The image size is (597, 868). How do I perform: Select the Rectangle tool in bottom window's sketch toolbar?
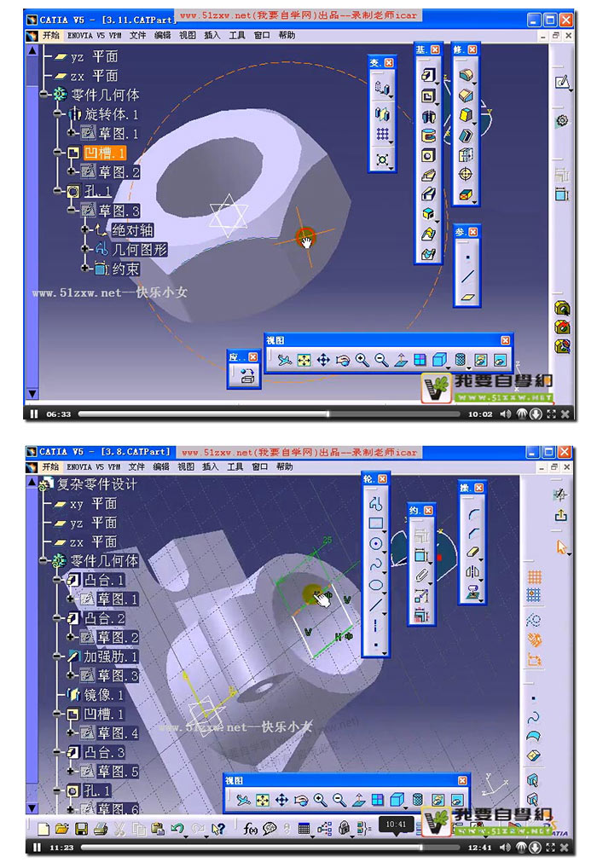point(376,524)
